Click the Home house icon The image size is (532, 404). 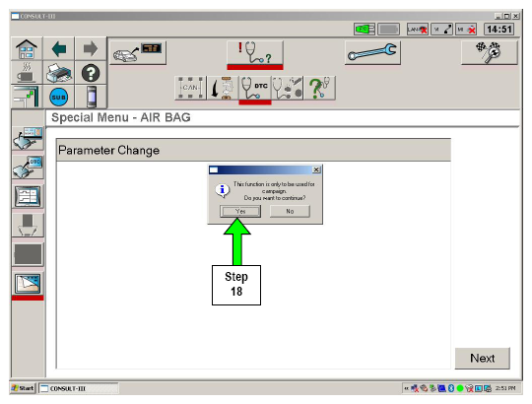pyautogui.click(x=27, y=49)
